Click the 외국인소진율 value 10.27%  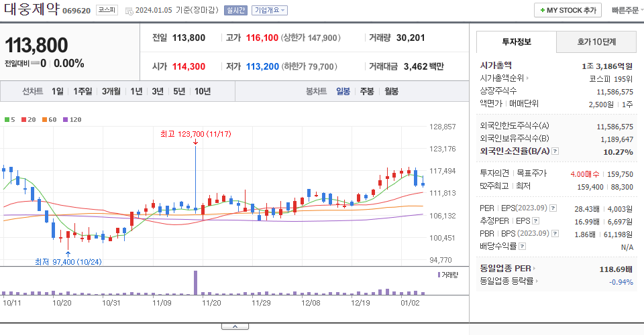[x=618, y=151]
